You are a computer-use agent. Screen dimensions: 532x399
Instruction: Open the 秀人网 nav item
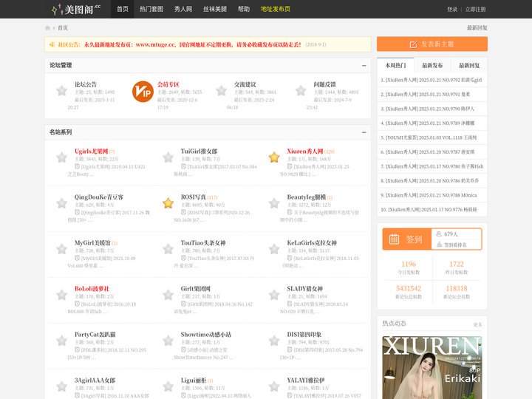[x=183, y=9]
